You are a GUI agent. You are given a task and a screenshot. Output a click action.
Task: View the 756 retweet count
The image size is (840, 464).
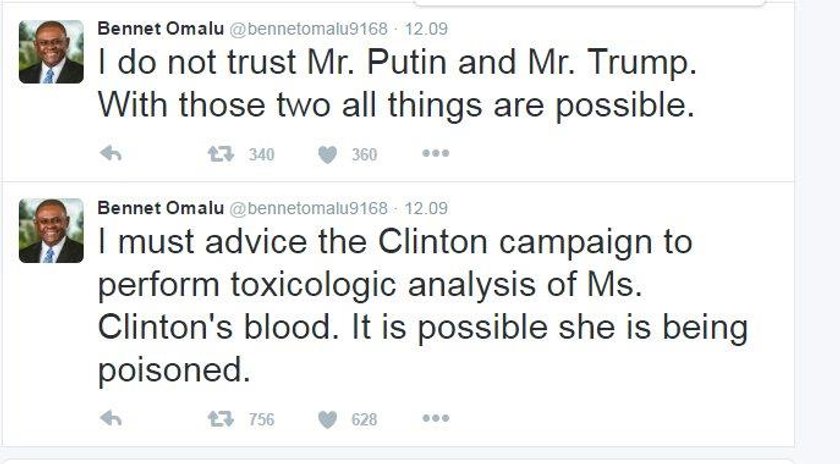pos(261,420)
